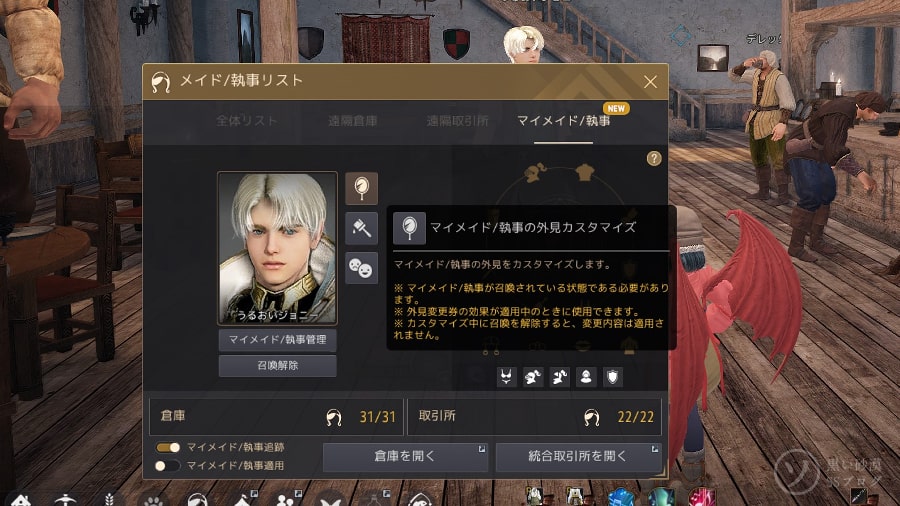The height and width of the screenshot is (506, 900).
Task: Open the question mark help icon
Action: point(654,158)
